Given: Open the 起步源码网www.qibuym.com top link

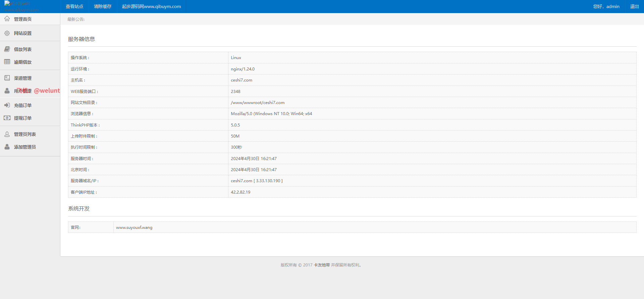Looking at the screenshot, I should [x=151, y=6].
